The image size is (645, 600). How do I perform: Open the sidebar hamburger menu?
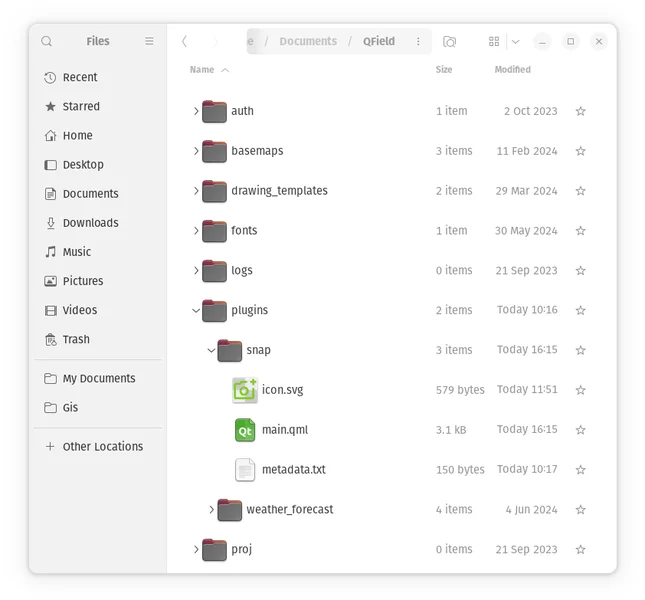(x=149, y=41)
